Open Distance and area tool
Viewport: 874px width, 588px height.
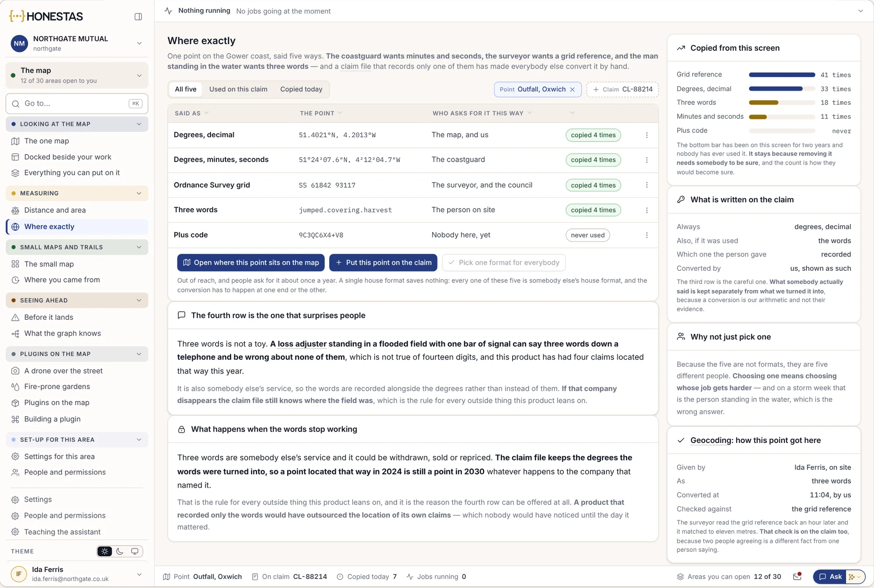77,210
